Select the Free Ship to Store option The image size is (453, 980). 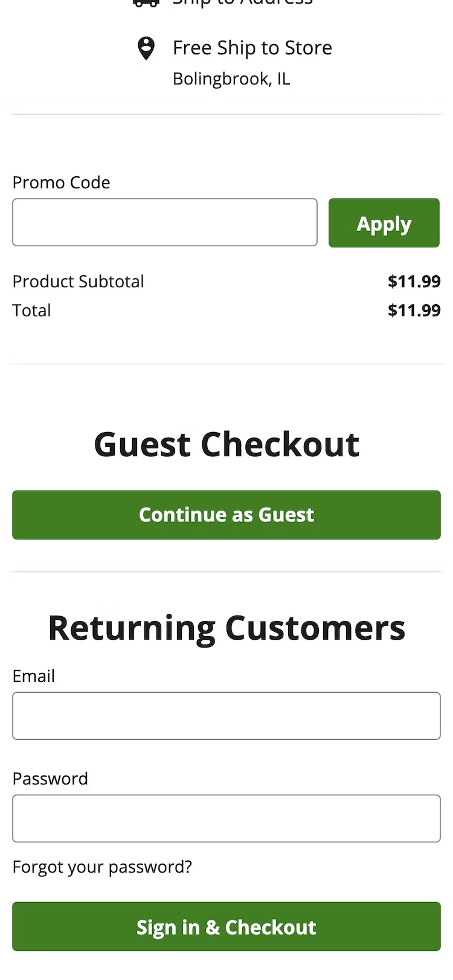pyautogui.click(x=252, y=48)
